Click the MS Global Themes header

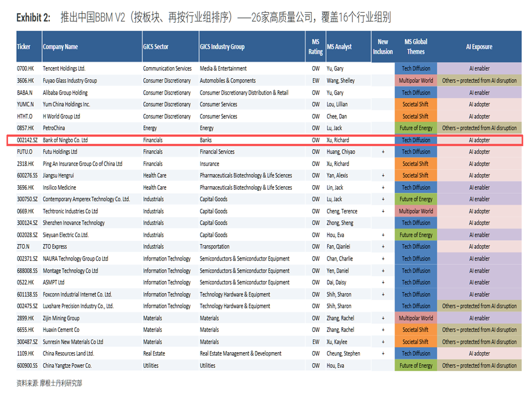click(416, 46)
